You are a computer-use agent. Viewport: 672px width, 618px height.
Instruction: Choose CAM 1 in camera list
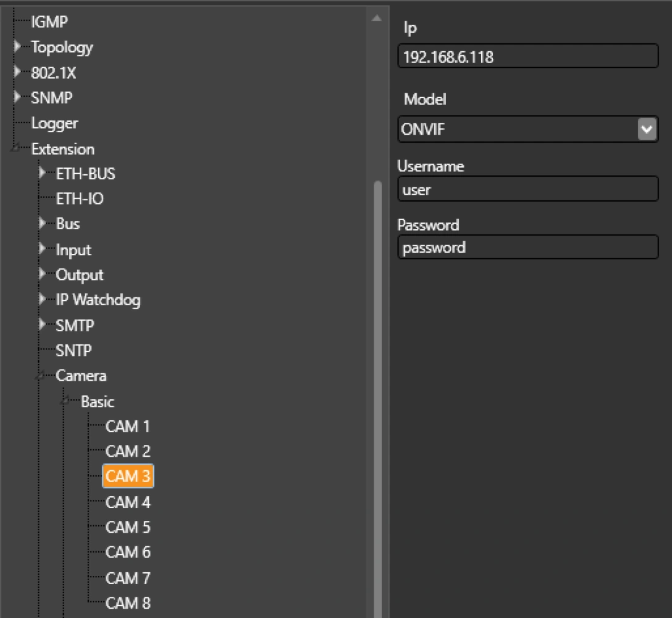click(127, 426)
